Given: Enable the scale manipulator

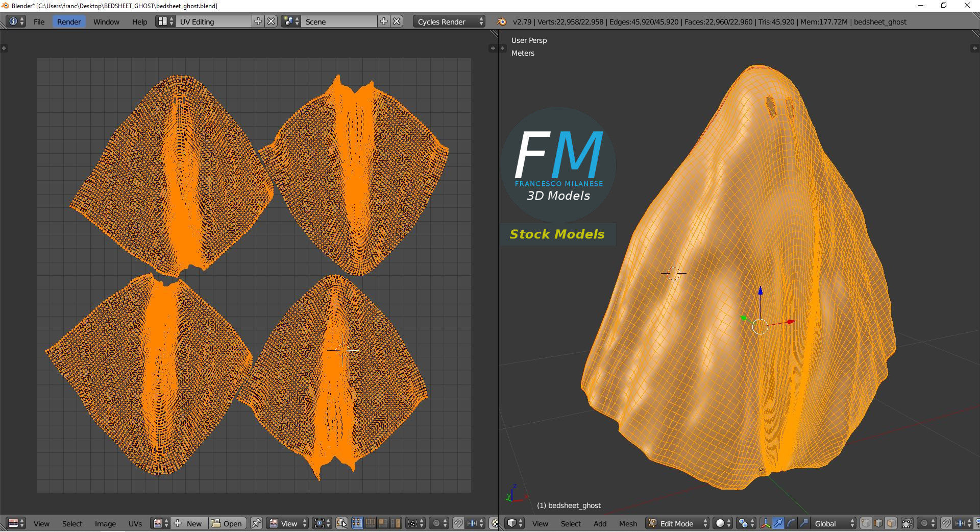Looking at the screenshot, I should click(804, 523).
